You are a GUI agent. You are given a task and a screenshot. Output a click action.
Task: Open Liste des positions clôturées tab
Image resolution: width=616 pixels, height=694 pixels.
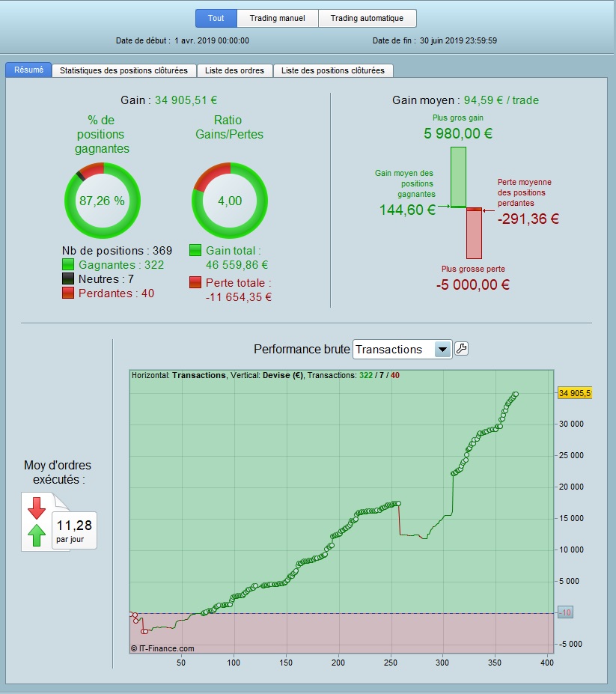(333, 70)
